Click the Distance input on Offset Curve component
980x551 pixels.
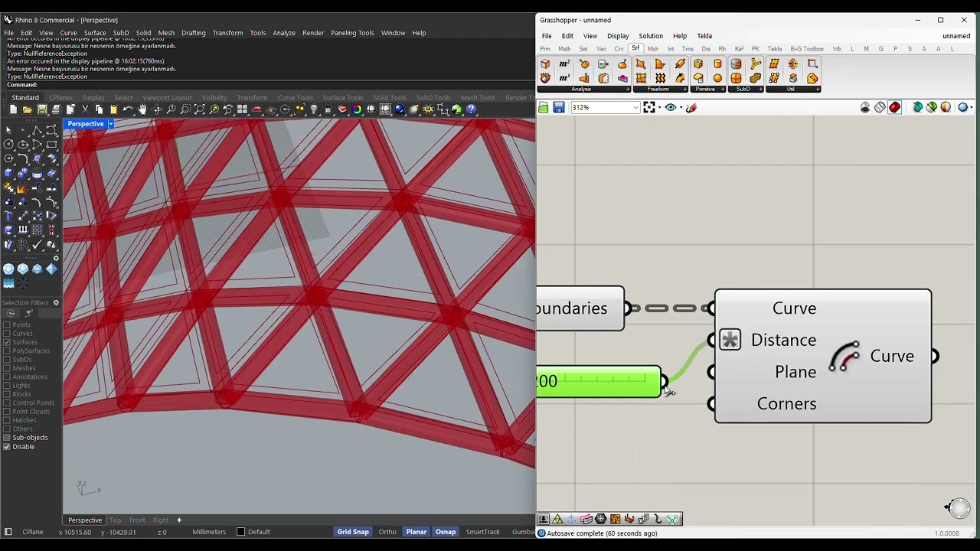(x=783, y=340)
